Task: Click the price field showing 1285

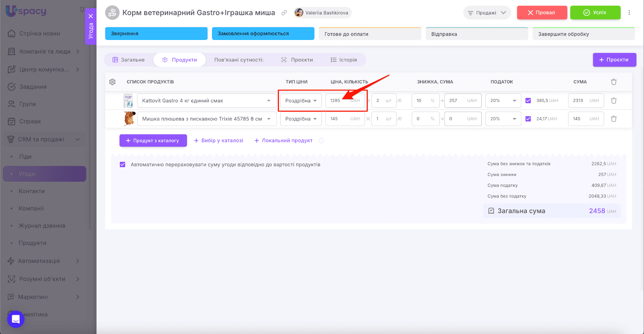Action: [345, 101]
